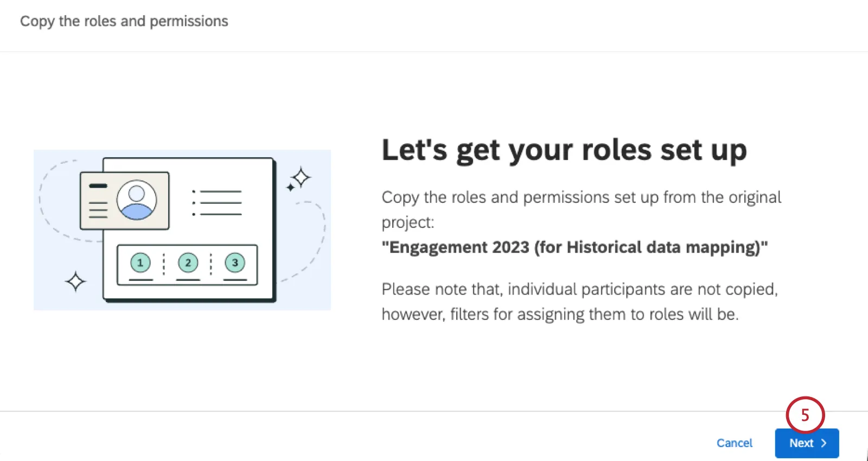Click the Next button
The width and height of the screenshot is (868, 461).
[x=807, y=443]
